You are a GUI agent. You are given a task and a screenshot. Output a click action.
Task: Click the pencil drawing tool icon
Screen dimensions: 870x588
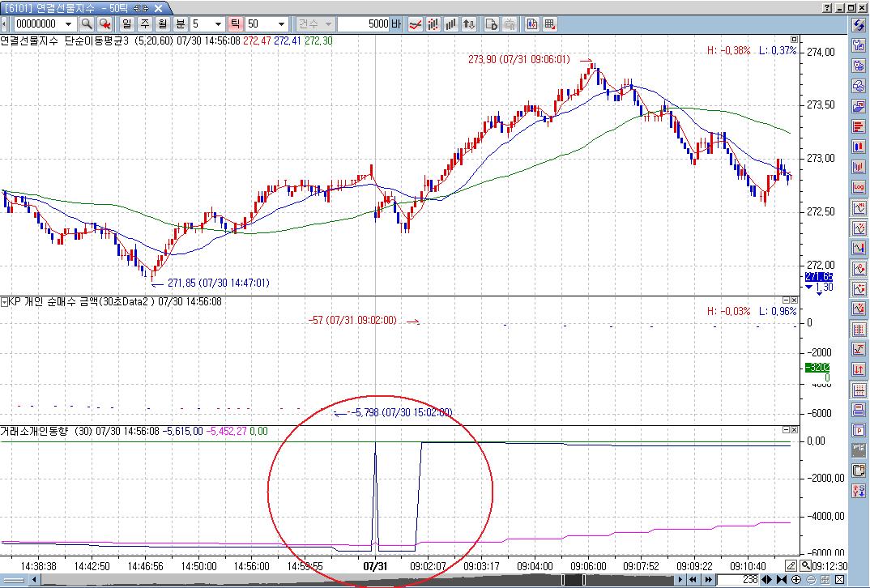coord(791,566)
